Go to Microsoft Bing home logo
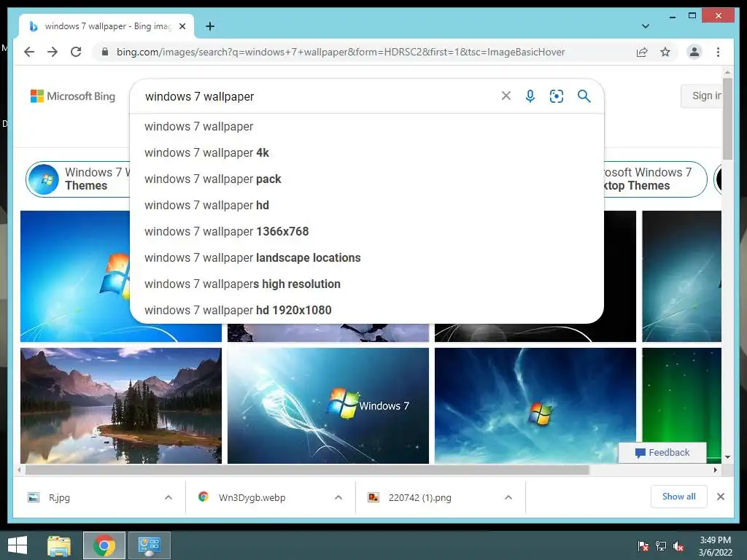This screenshot has width=747, height=560. click(x=73, y=96)
